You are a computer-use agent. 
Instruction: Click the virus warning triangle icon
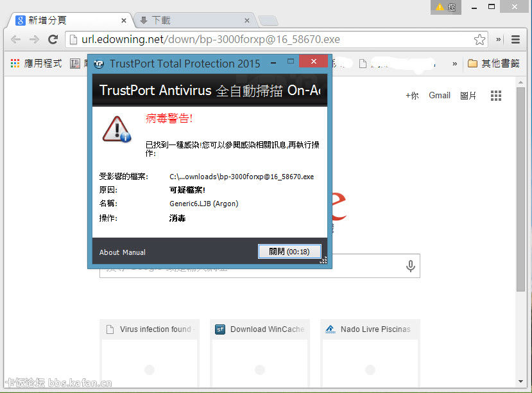click(116, 129)
